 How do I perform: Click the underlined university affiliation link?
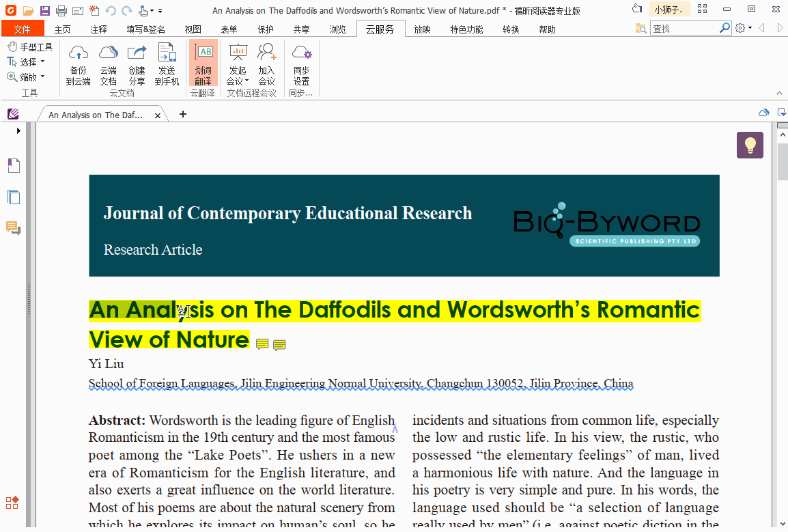[x=360, y=383]
